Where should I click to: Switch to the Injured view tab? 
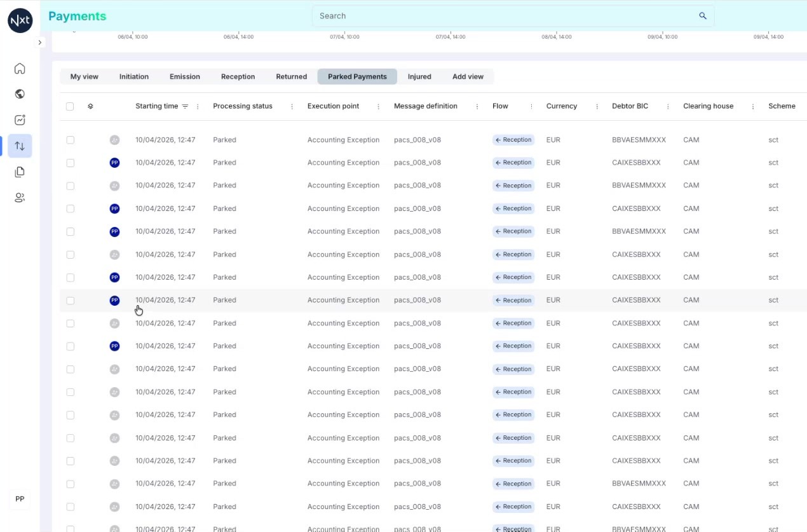tap(419, 76)
